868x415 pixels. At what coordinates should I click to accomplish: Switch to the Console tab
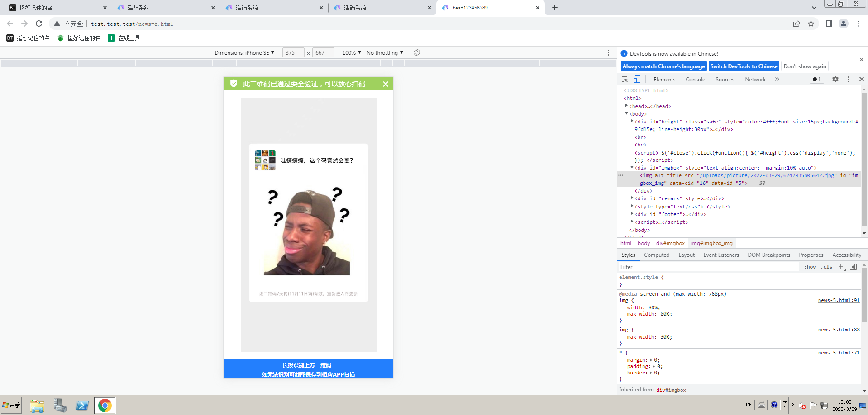click(695, 79)
